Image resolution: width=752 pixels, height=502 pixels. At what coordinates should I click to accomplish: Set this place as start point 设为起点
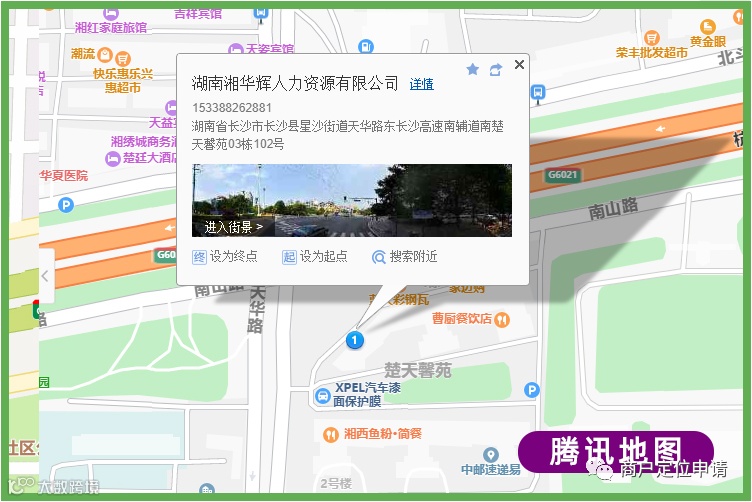click(315, 257)
